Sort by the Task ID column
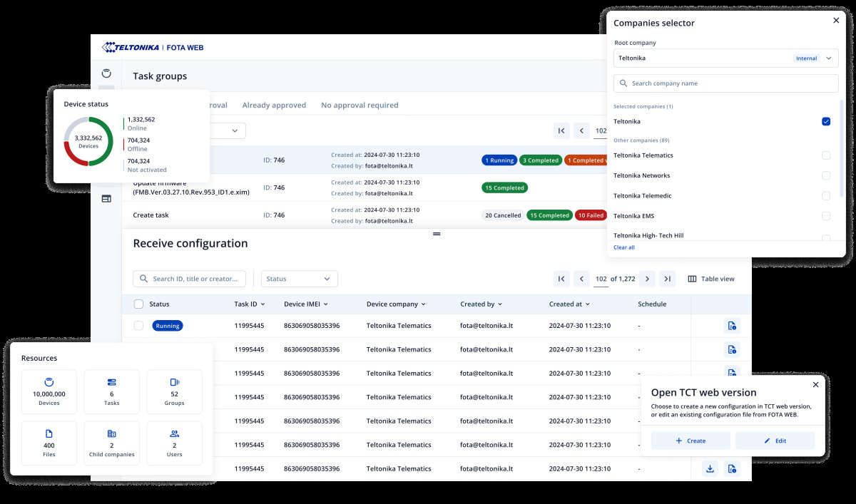856x504 pixels. point(250,304)
